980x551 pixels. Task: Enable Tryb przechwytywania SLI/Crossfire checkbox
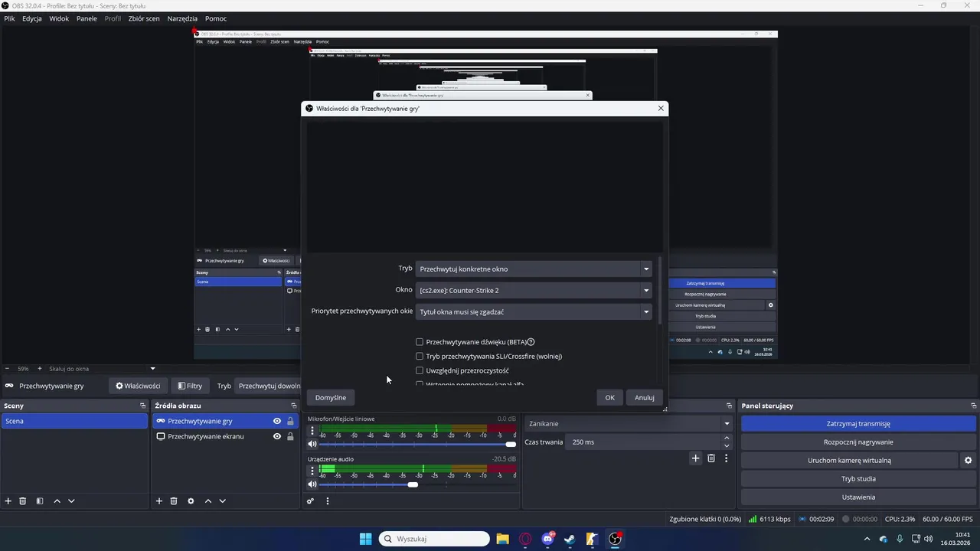420,356
